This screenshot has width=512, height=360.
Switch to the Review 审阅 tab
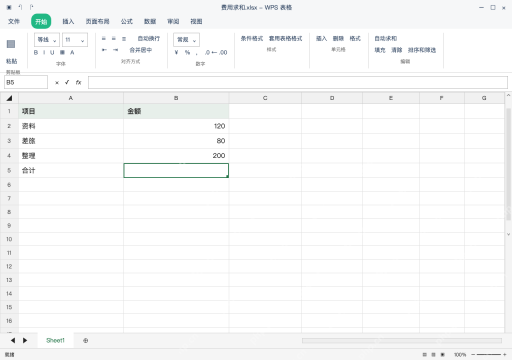[x=173, y=21]
